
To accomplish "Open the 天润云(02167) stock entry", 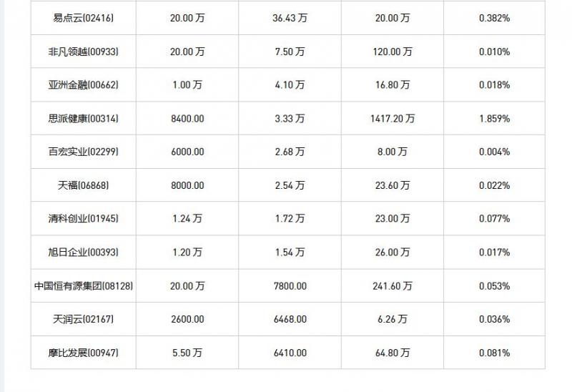I will [83, 319].
